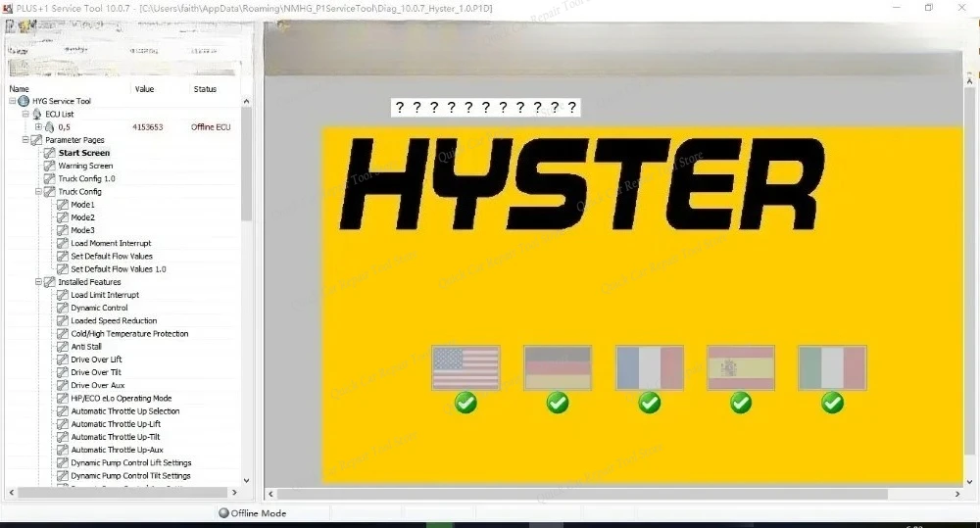The height and width of the screenshot is (528, 980).
Task: Click the Anti Stall page icon
Action: click(x=63, y=347)
